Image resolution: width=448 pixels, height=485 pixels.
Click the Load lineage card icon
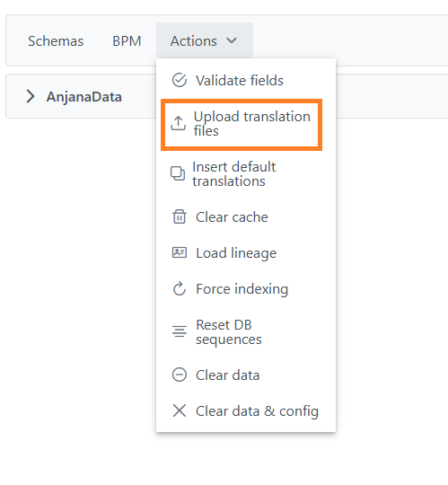180,252
